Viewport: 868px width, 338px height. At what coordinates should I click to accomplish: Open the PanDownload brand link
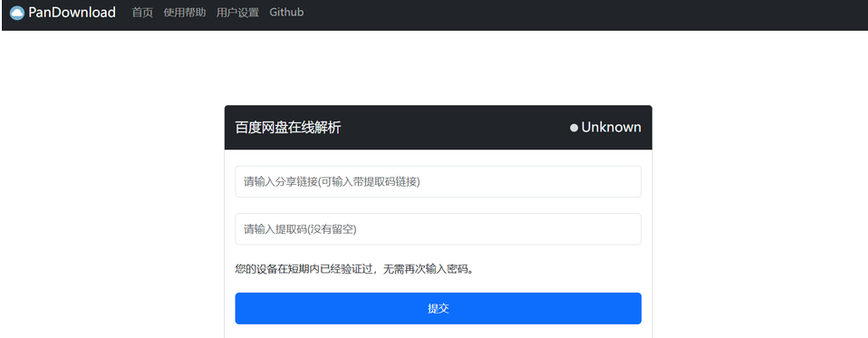tap(63, 13)
